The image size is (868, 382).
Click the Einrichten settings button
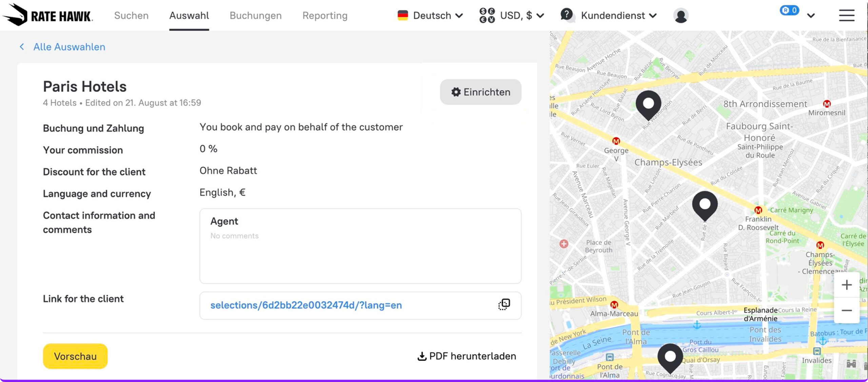pyautogui.click(x=480, y=92)
